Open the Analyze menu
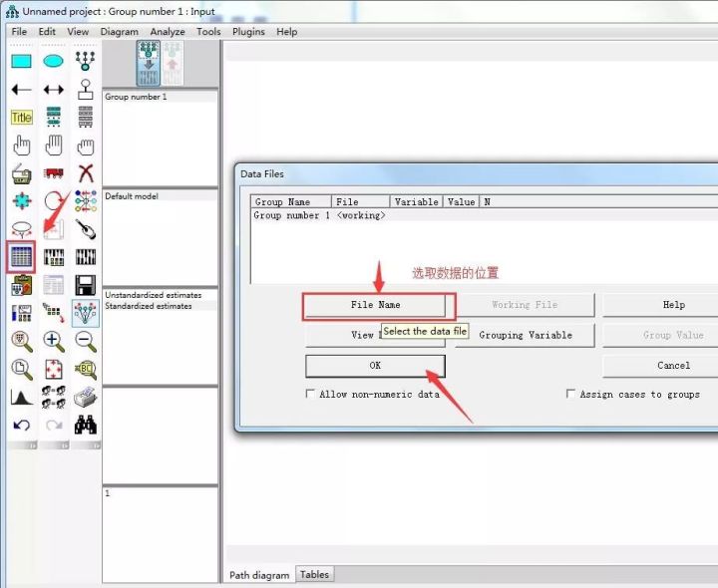 coord(168,32)
